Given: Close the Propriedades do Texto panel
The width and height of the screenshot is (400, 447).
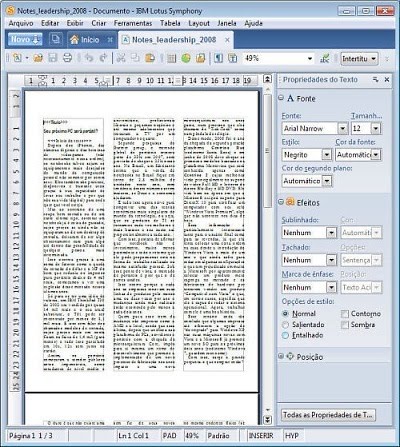Looking at the screenshot, I should click(387, 80).
